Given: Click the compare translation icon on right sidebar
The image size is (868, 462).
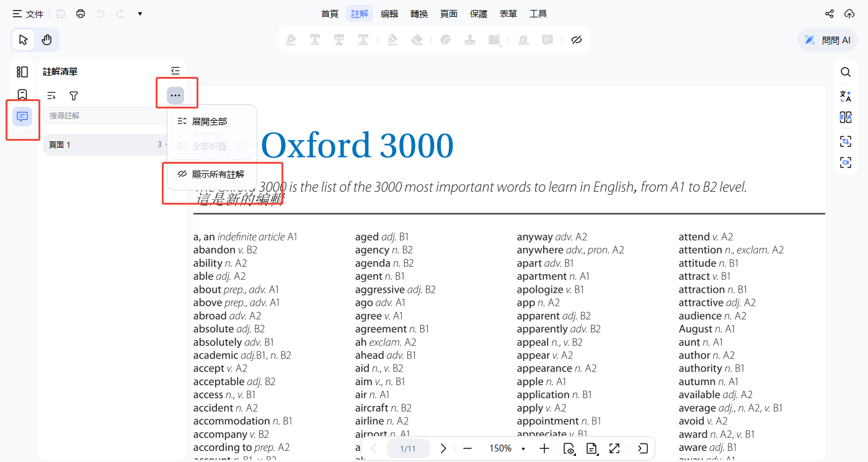Looking at the screenshot, I should (846, 117).
